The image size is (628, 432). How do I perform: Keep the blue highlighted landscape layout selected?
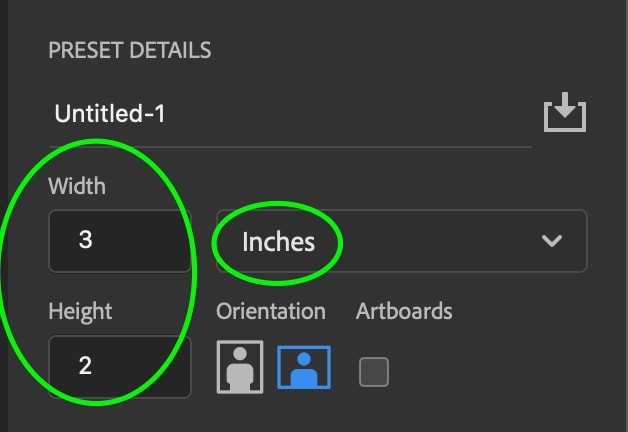tap(304, 367)
